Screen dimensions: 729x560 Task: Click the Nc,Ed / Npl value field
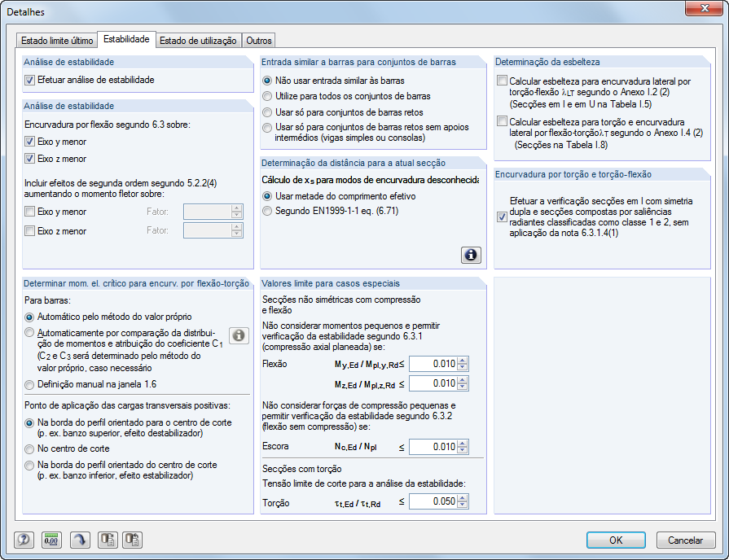click(433, 447)
